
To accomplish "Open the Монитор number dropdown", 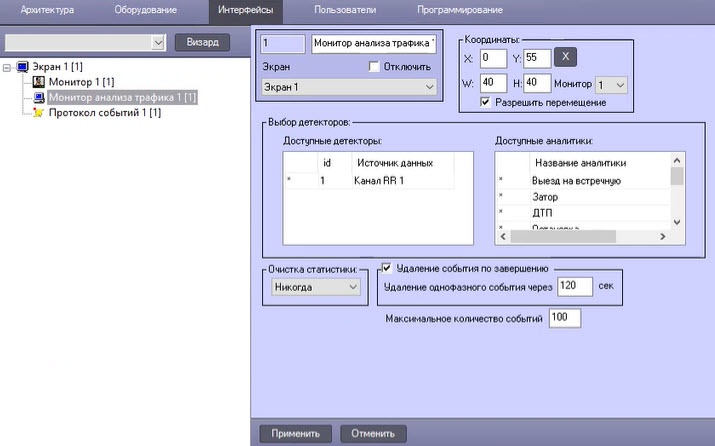I will point(611,85).
